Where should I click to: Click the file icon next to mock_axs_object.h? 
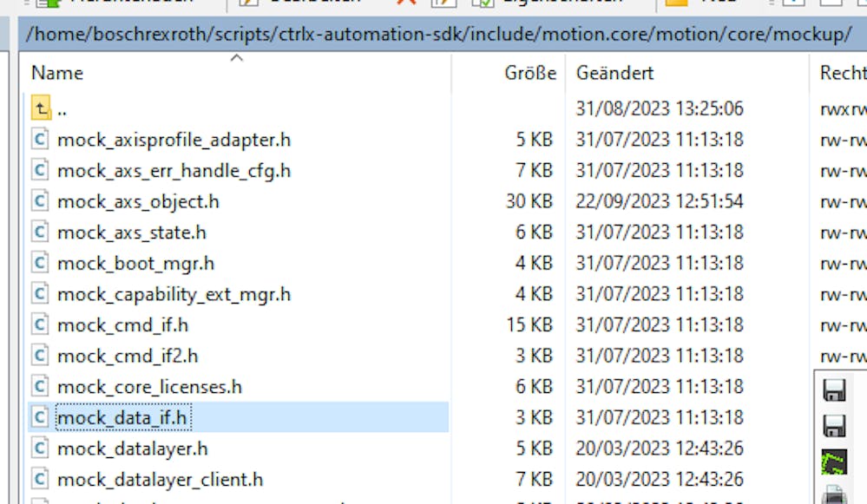pyautogui.click(x=39, y=201)
